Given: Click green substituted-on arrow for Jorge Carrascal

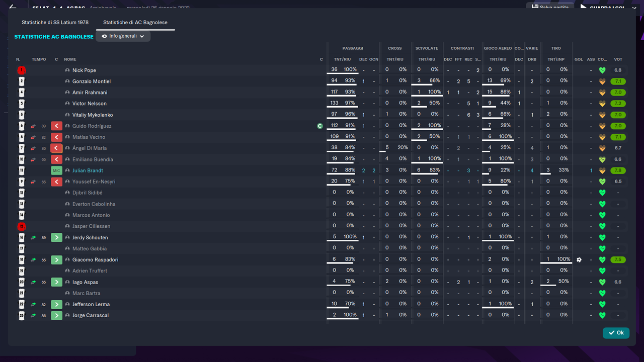Looking at the screenshot, I should 56,315.
